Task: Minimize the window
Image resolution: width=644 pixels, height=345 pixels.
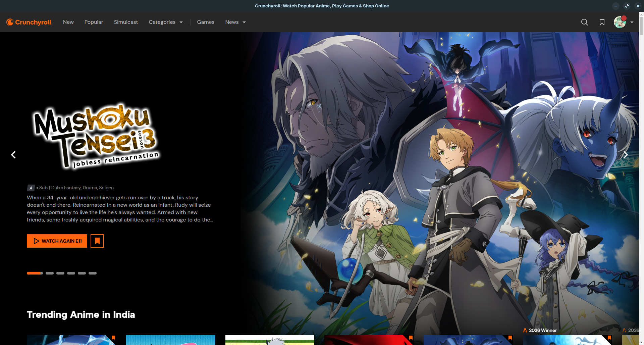Action: pos(616,6)
